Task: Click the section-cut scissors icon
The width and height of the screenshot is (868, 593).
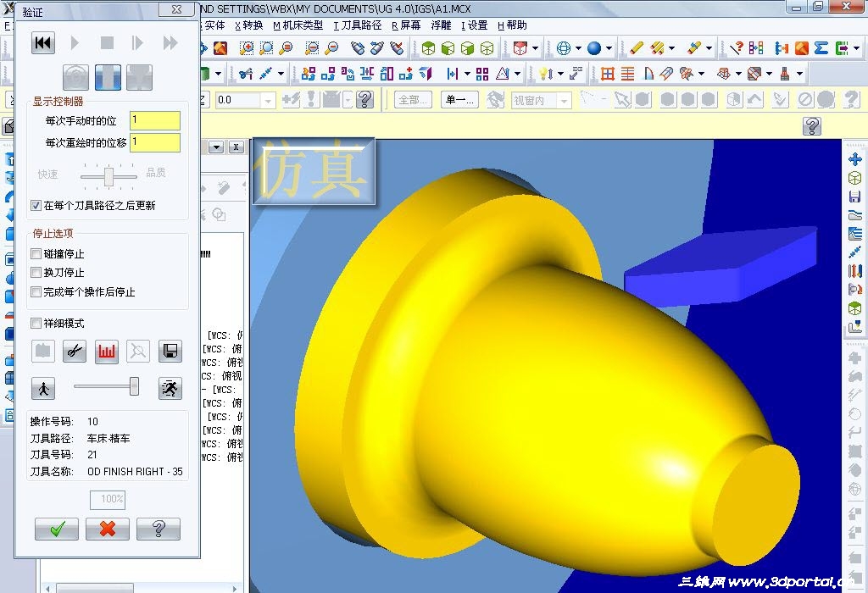Action: pyautogui.click(x=75, y=352)
